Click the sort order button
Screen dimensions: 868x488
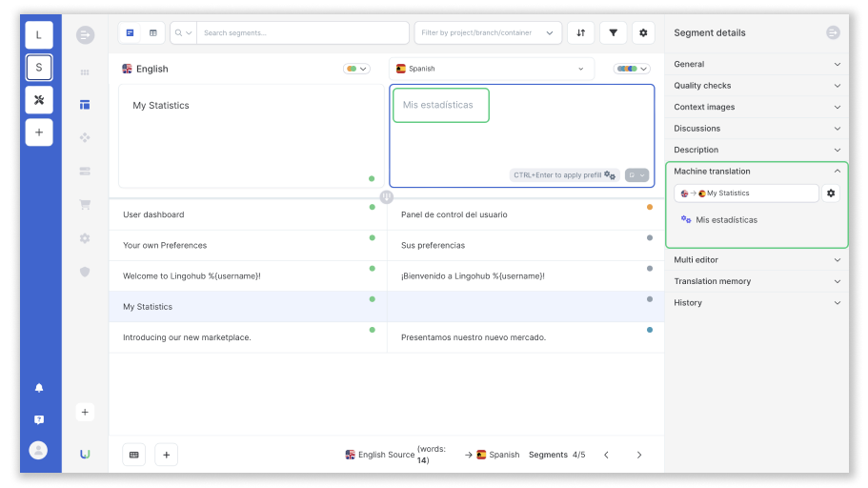point(580,32)
